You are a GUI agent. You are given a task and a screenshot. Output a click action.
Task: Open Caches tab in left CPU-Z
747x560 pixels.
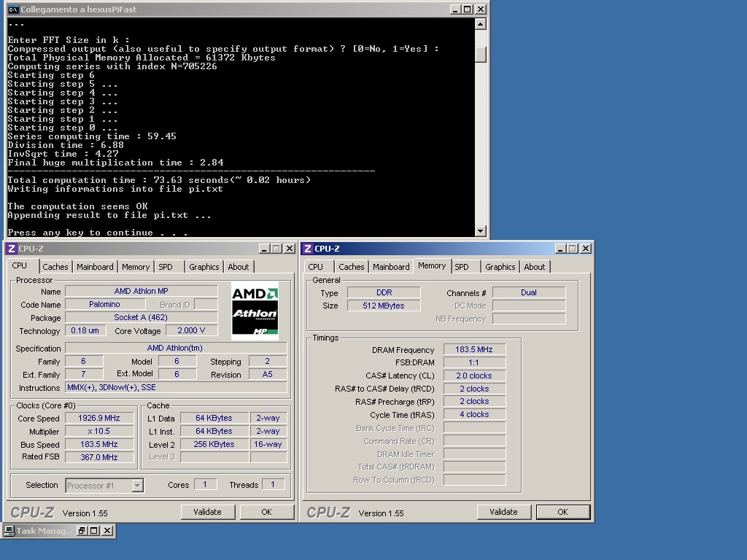(x=55, y=267)
